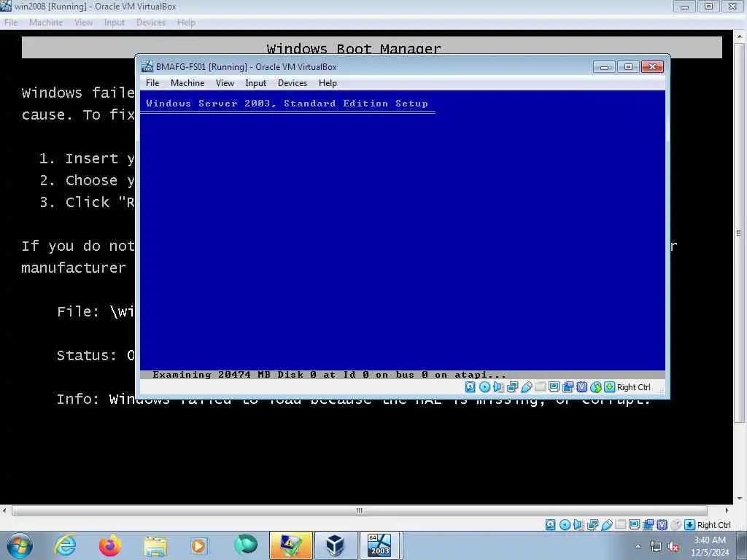
Task: Click 'Examining 20474 MB Disk 0' status line
Action: click(x=329, y=375)
